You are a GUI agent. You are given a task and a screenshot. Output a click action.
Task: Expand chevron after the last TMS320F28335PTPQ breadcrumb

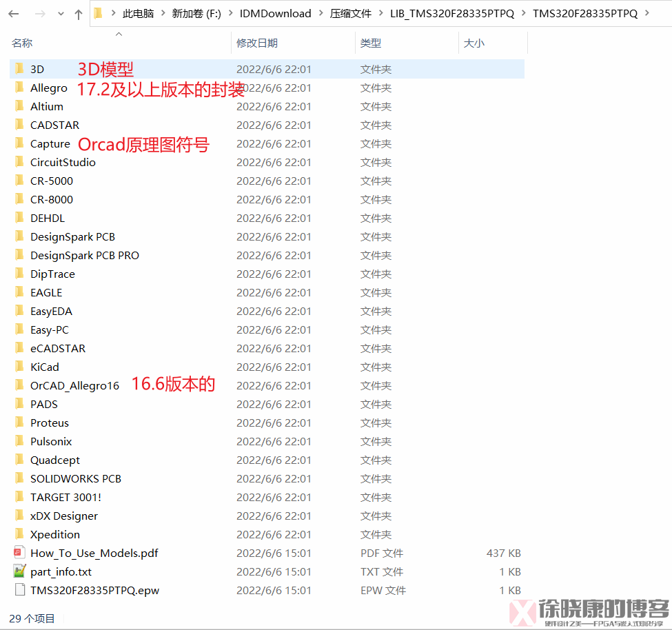[x=646, y=13]
